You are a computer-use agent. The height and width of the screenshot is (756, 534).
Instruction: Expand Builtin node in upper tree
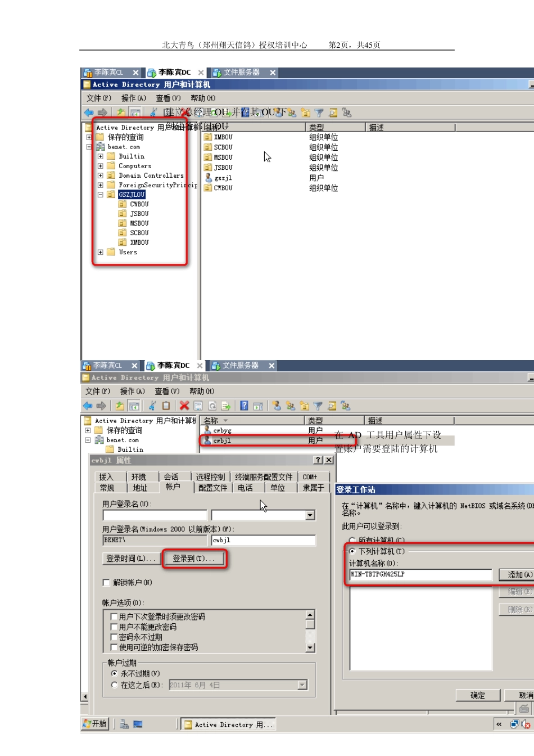pyautogui.click(x=100, y=156)
